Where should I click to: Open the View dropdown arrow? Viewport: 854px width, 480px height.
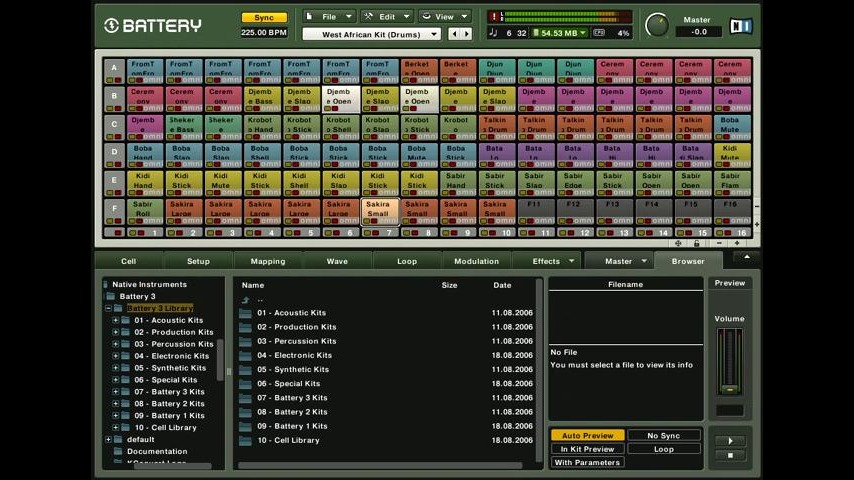(465, 17)
